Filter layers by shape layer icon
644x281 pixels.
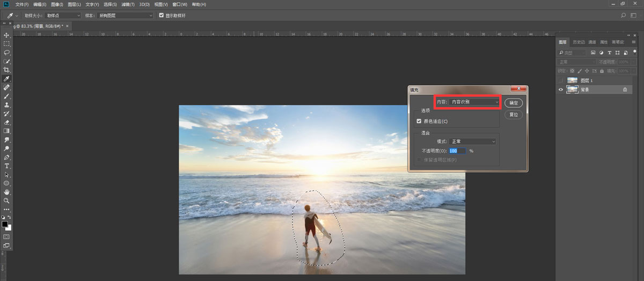pyautogui.click(x=618, y=53)
